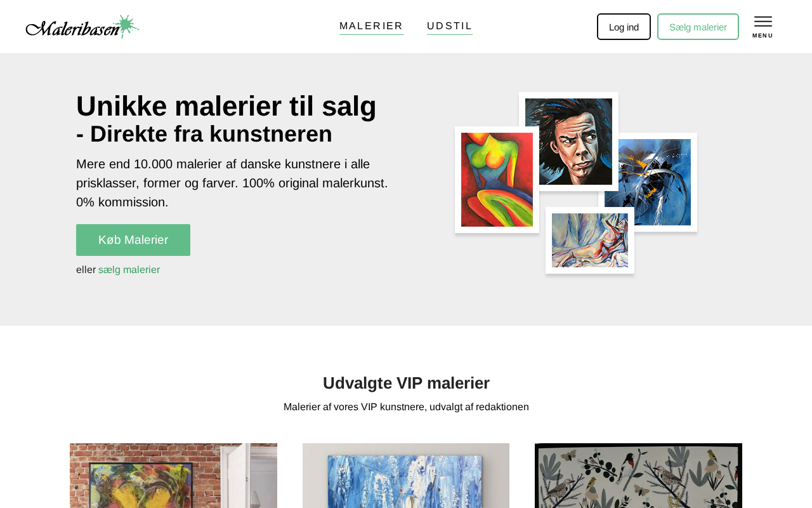Open the reclining figure pastel painting

[590, 240]
